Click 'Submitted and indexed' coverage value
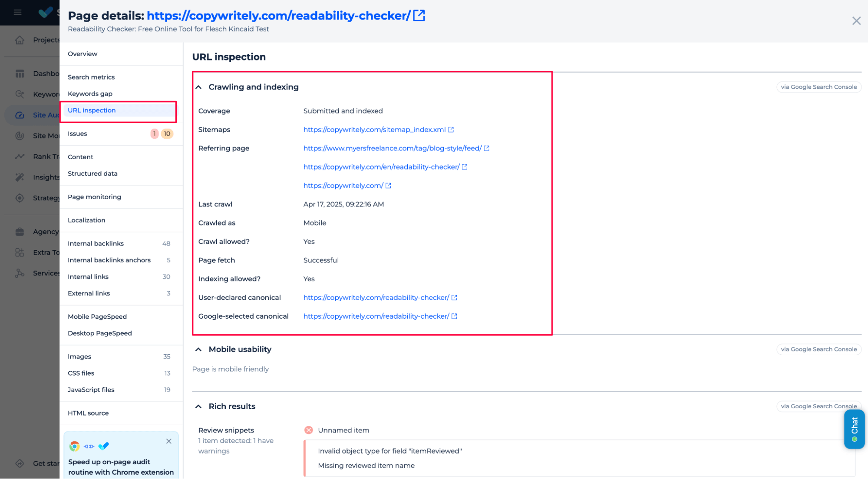The image size is (868, 479). 343,111
